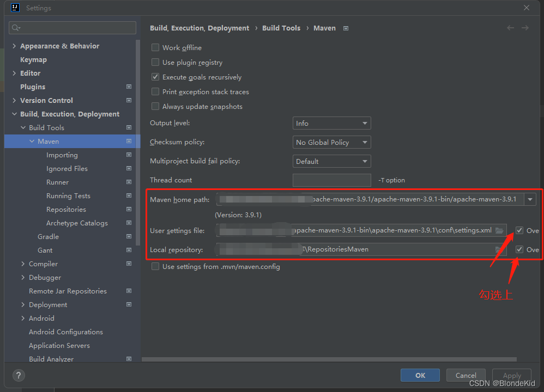Click Build Tools in the breadcrumb
This screenshot has height=392, width=544.
coord(281,28)
